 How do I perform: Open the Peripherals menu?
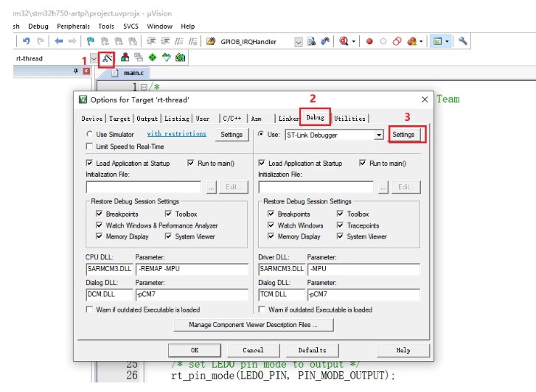click(73, 27)
